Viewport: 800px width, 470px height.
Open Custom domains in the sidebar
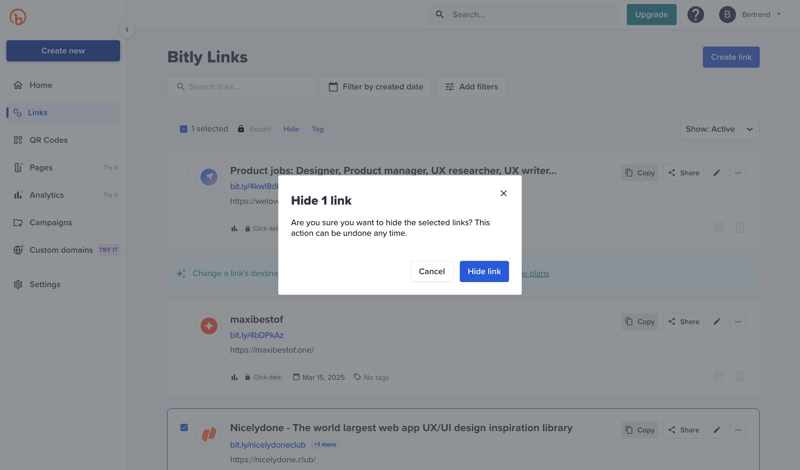63,250
